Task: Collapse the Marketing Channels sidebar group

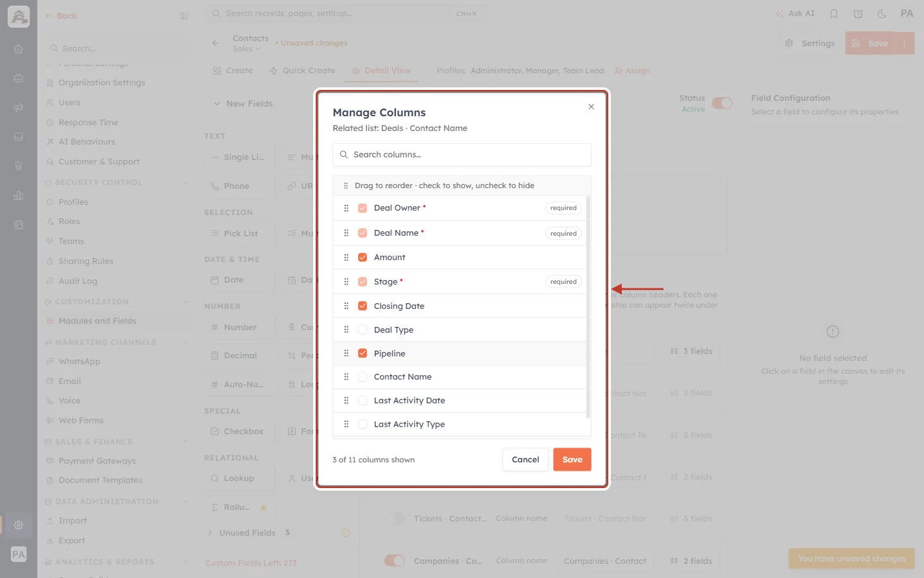Action: [185, 342]
